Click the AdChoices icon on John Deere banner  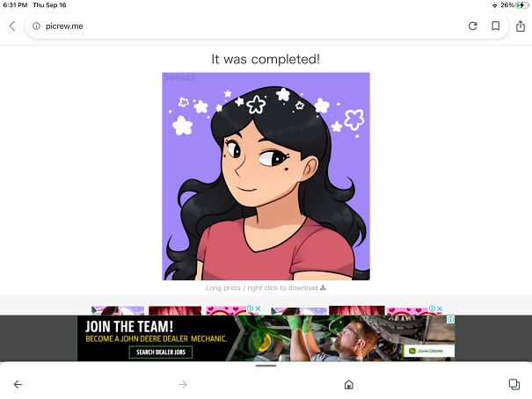point(451,320)
